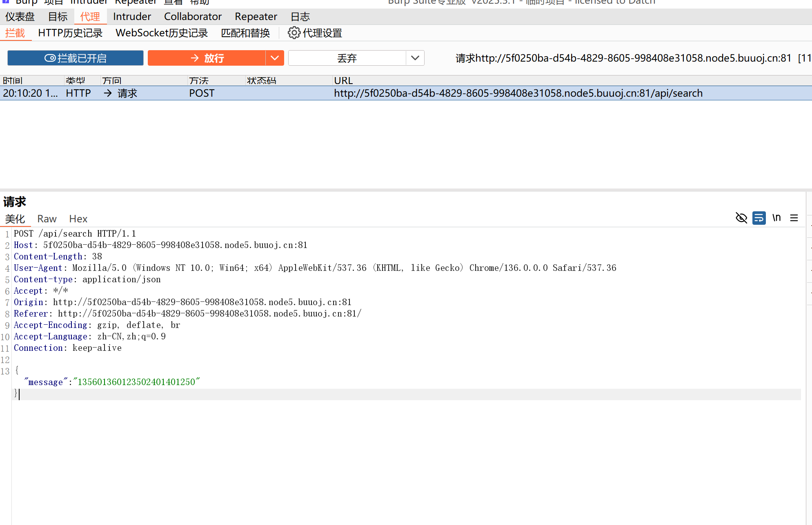Click the hide non-printable eye-slash icon
The image size is (812, 525).
tap(741, 218)
